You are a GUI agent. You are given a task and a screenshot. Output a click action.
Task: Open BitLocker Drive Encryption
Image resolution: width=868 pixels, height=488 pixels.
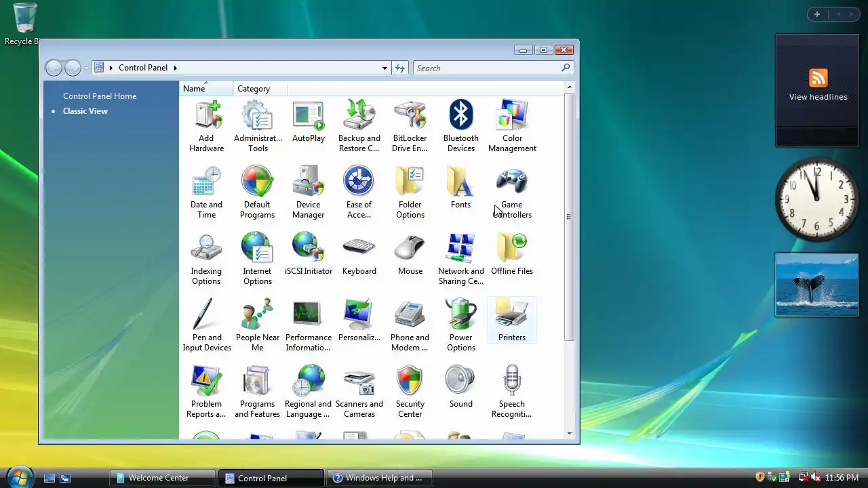click(x=410, y=126)
